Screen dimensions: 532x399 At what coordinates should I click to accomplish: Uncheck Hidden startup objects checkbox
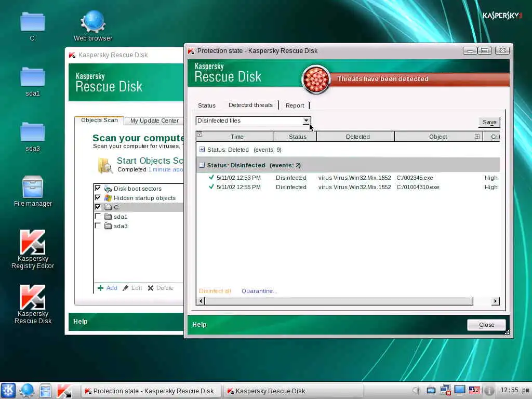[x=98, y=197]
